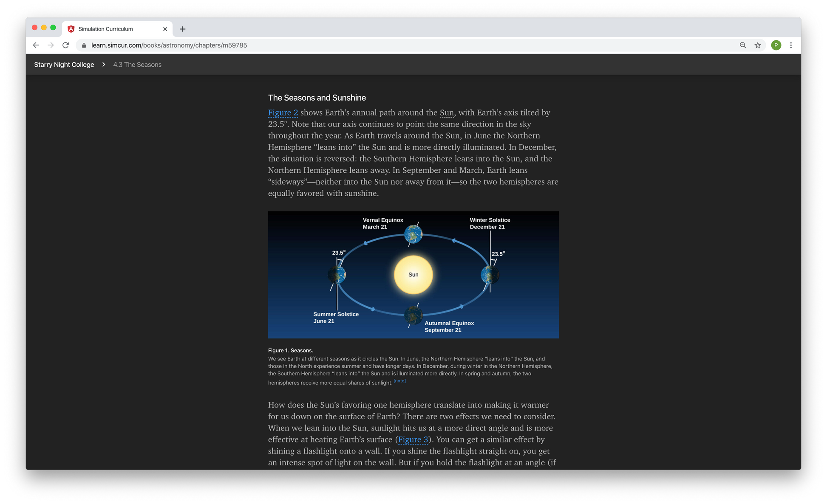Click the lock icon in the address bar
827x504 pixels.
pyautogui.click(x=84, y=45)
